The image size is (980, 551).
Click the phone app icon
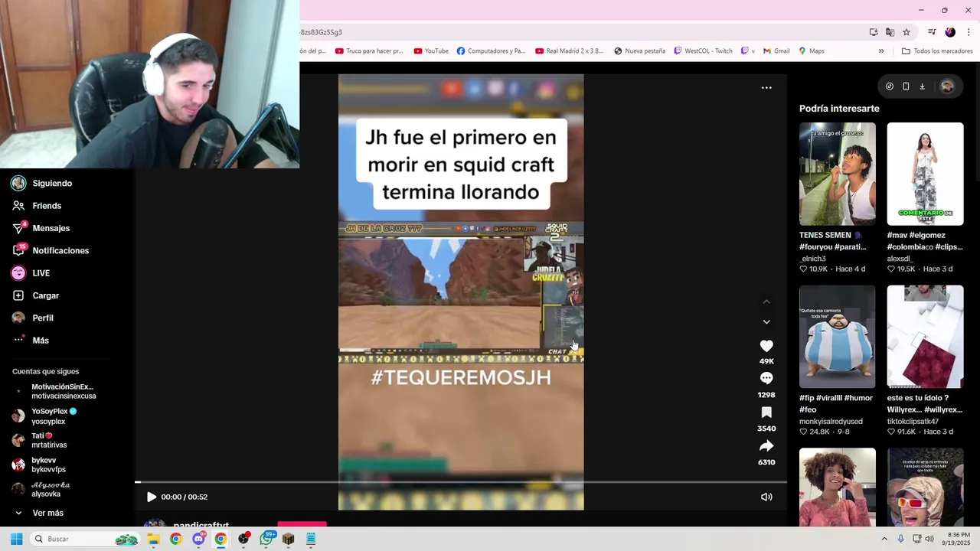point(906,86)
